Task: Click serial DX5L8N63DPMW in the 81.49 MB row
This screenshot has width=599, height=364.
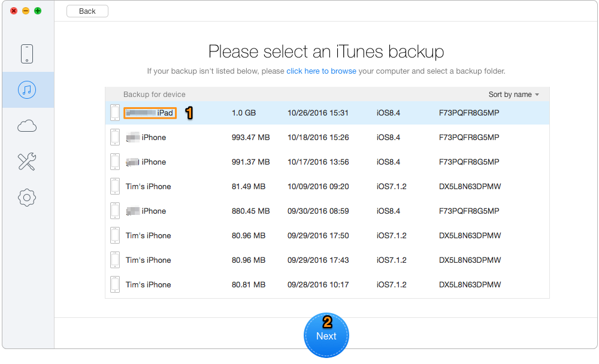Action: coord(470,186)
